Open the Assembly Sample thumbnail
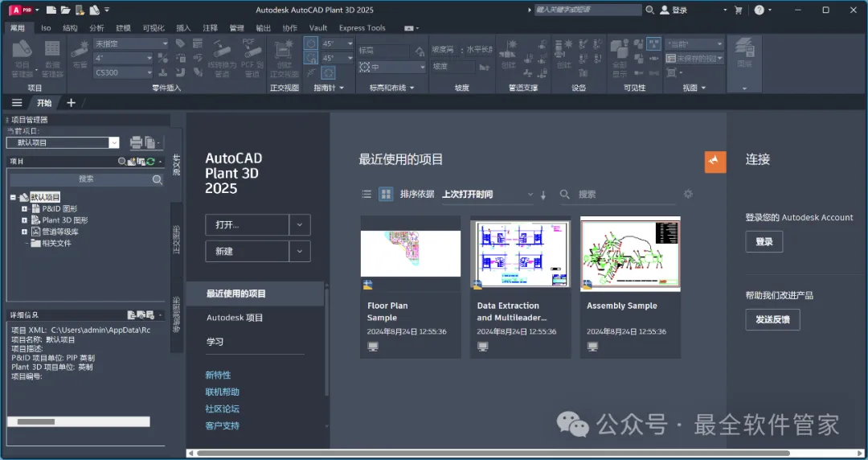This screenshot has height=460, width=868. [630, 253]
